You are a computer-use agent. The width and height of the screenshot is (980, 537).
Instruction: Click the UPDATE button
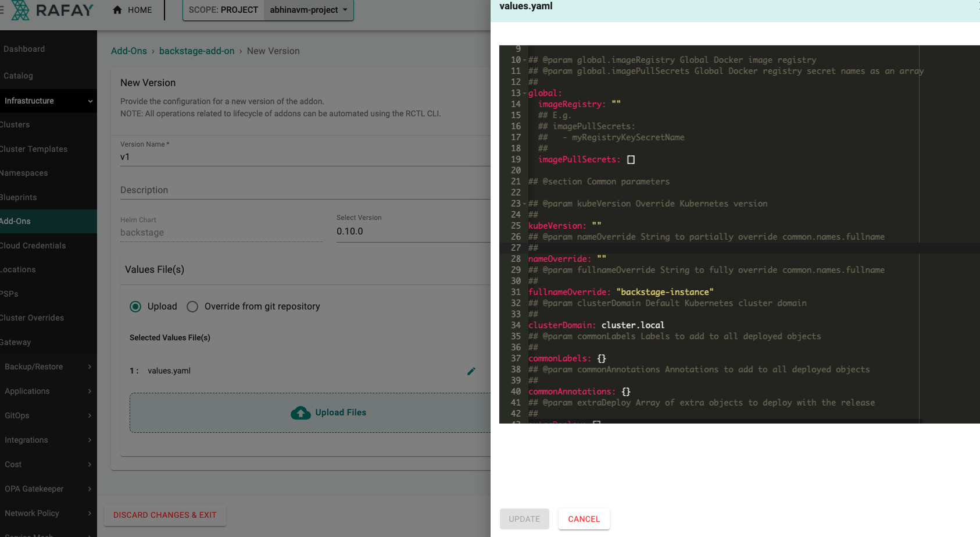(x=524, y=519)
